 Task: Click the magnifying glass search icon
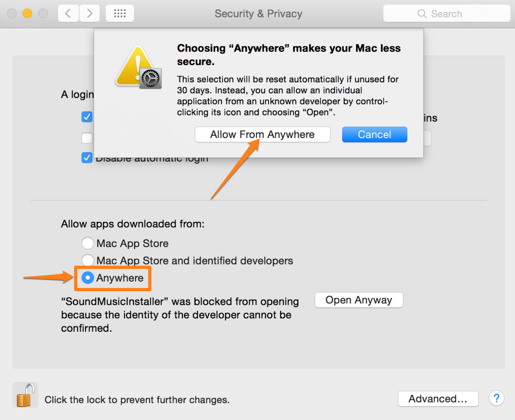pyautogui.click(x=422, y=14)
